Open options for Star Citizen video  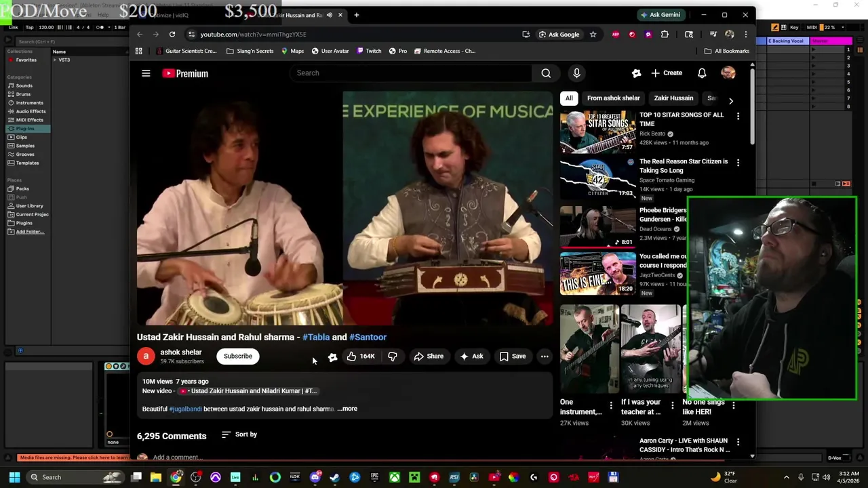tap(738, 163)
